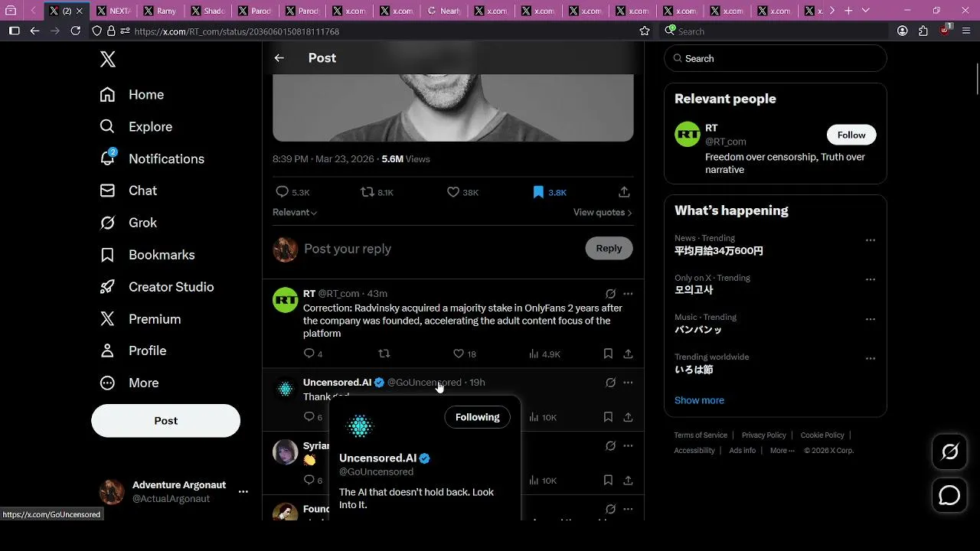Go back using the Post header arrow
The height and width of the screenshot is (551, 980).
point(279,58)
